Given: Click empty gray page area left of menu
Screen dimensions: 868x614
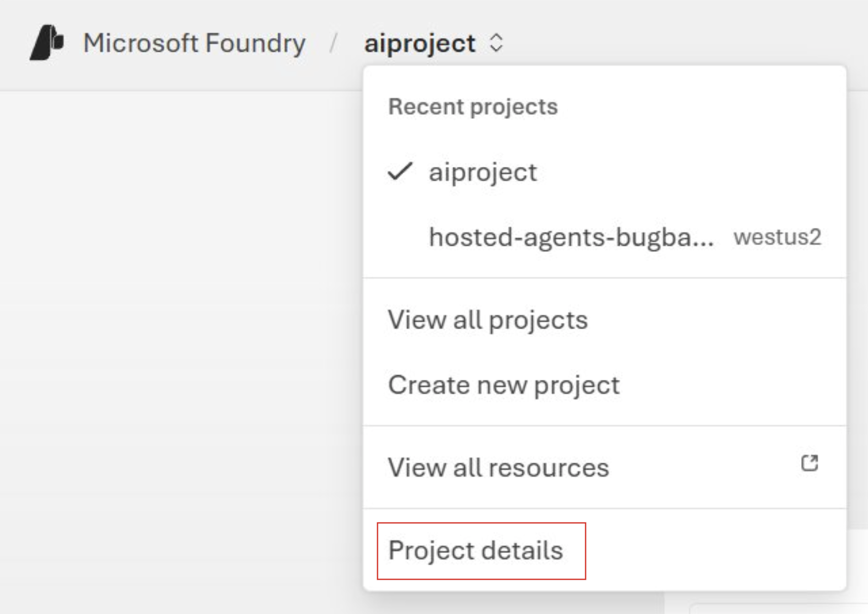Looking at the screenshot, I should (178, 322).
